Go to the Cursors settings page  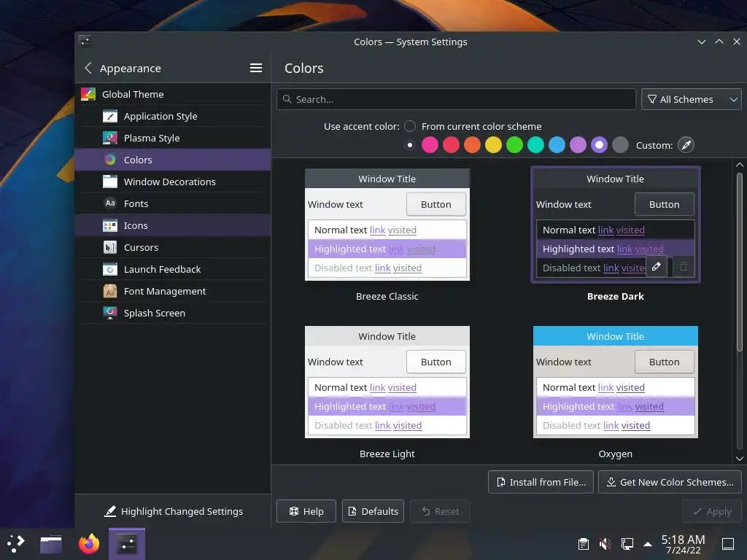click(172, 248)
